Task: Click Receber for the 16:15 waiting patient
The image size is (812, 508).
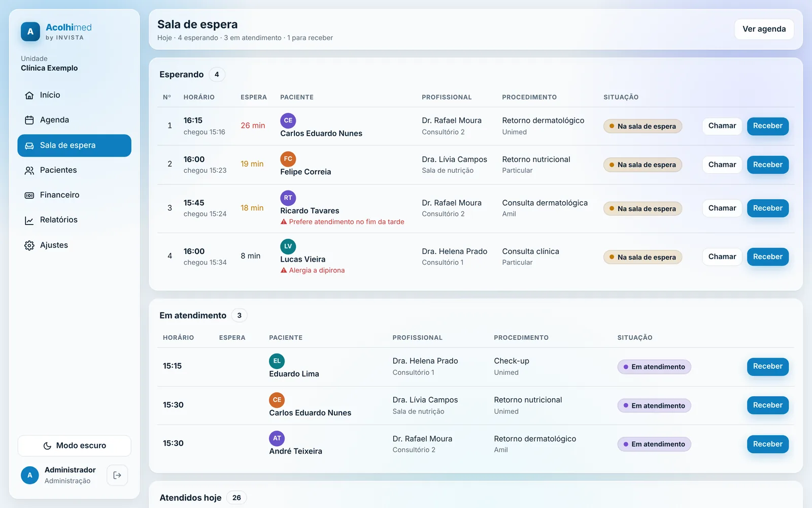Action: tap(768, 126)
